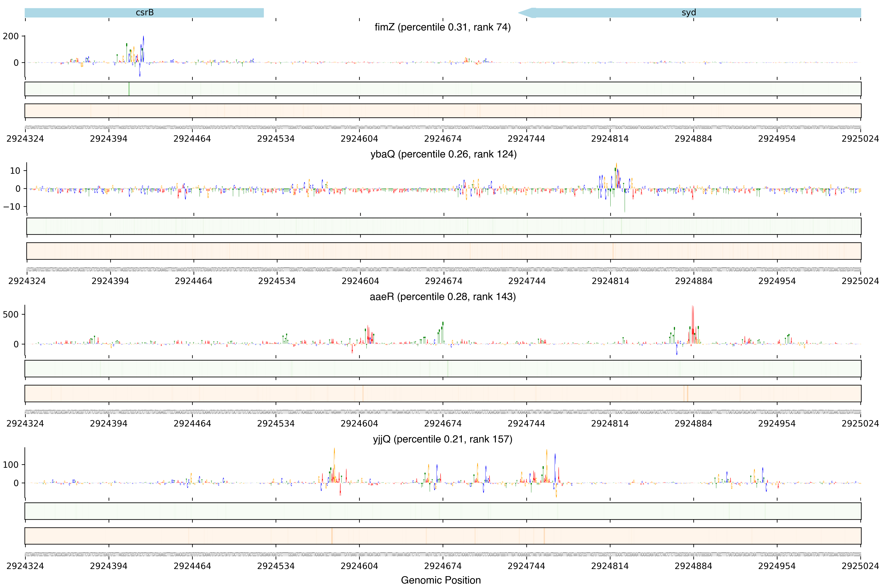Click the dark green stripe in fimZ heatmap

(129, 89)
